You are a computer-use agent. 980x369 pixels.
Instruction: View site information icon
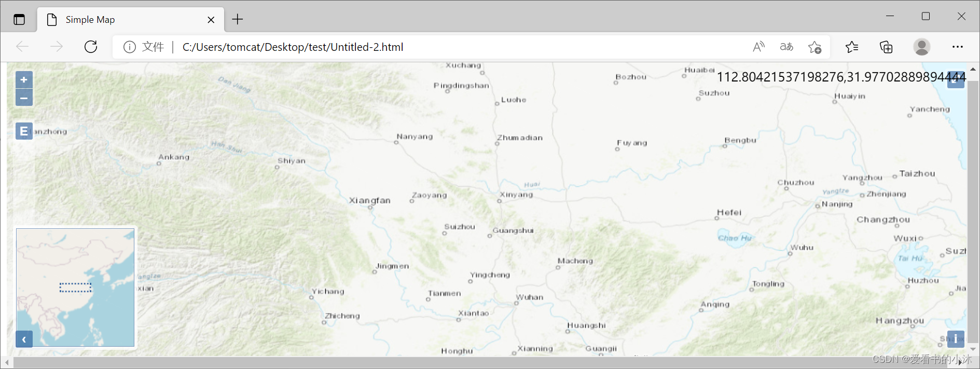click(x=130, y=47)
